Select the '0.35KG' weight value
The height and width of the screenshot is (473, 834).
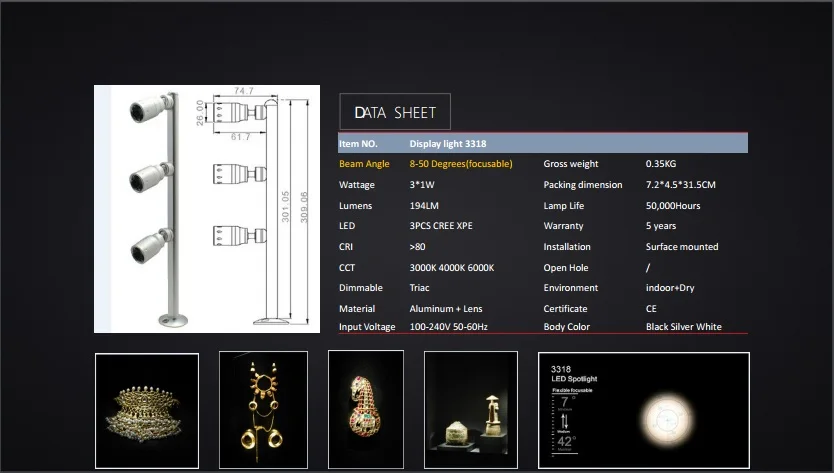pyautogui.click(x=661, y=164)
